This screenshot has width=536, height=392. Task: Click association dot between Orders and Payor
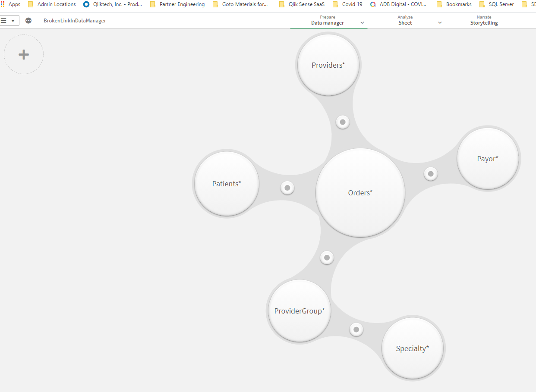click(431, 174)
